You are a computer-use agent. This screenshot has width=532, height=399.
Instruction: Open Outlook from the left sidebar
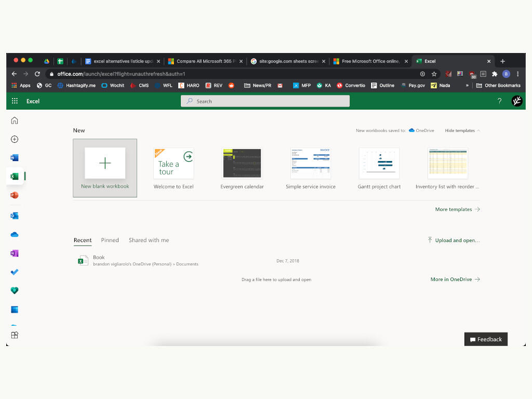(14, 216)
